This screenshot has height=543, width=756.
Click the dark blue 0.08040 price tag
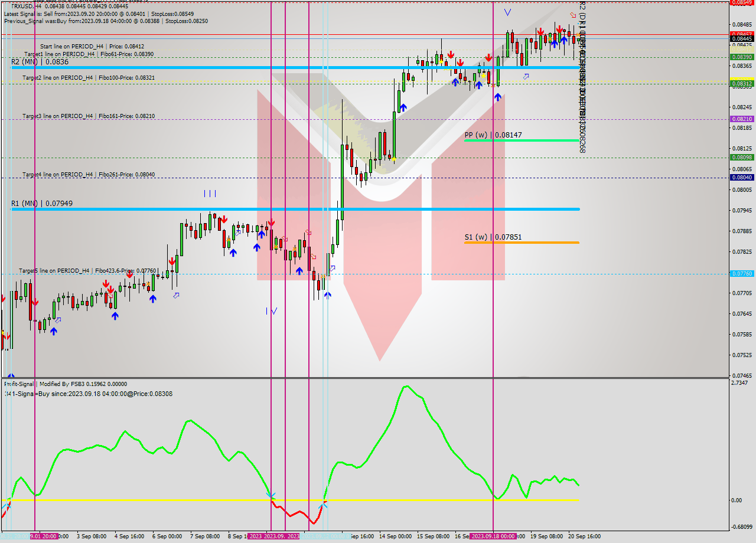[x=742, y=178]
